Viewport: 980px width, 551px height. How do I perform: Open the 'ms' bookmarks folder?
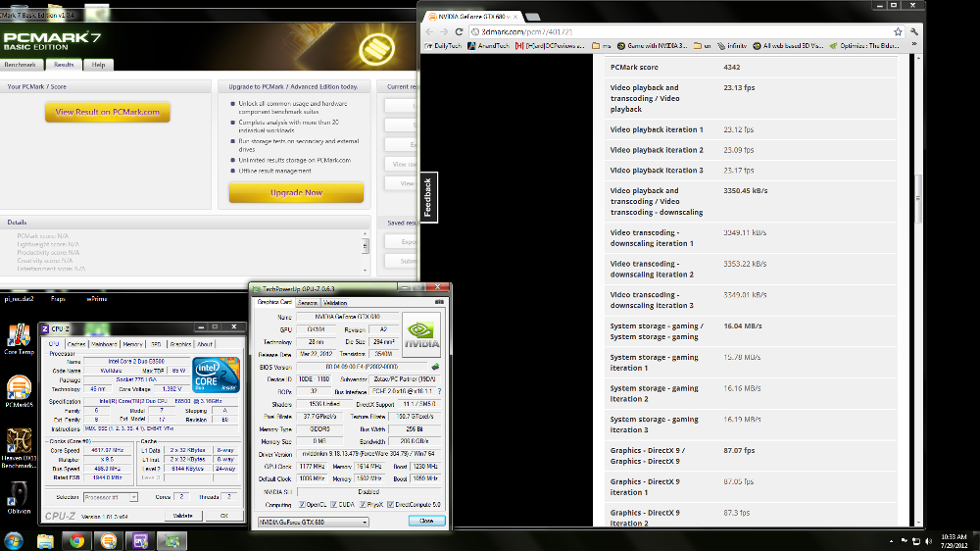pyautogui.click(x=602, y=46)
